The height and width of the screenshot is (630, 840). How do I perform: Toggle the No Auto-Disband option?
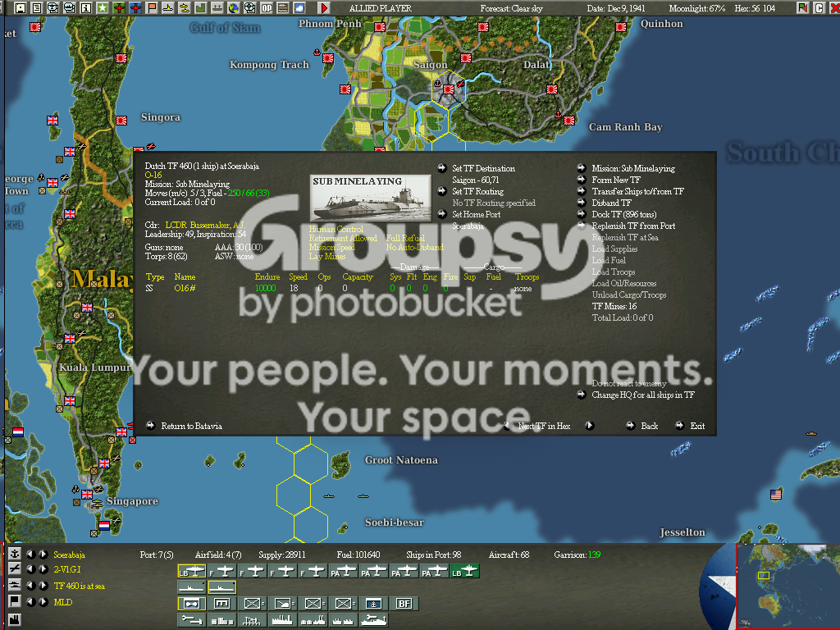click(x=414, y=247)
